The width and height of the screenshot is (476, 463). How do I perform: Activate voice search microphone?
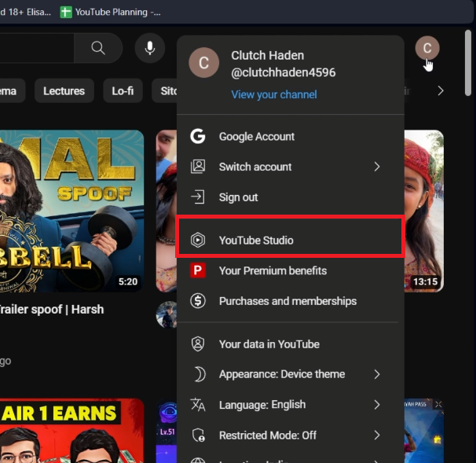tap(150, 48)
